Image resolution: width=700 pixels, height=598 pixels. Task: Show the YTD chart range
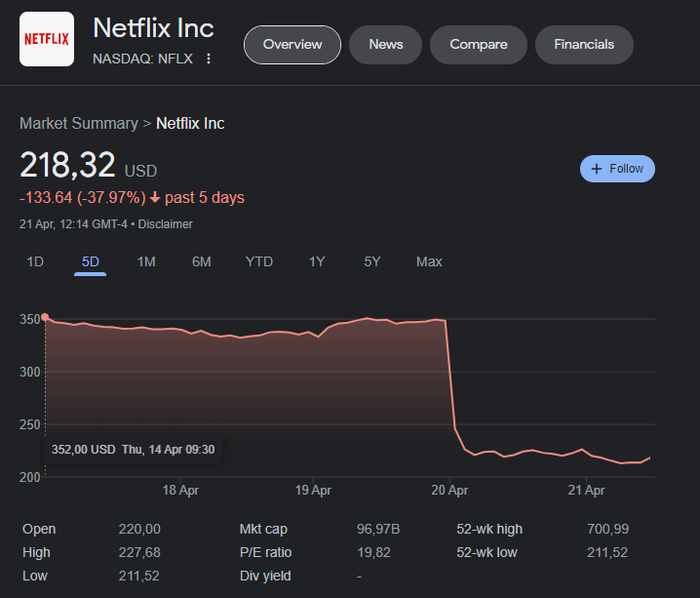click(x=259, y=261)
